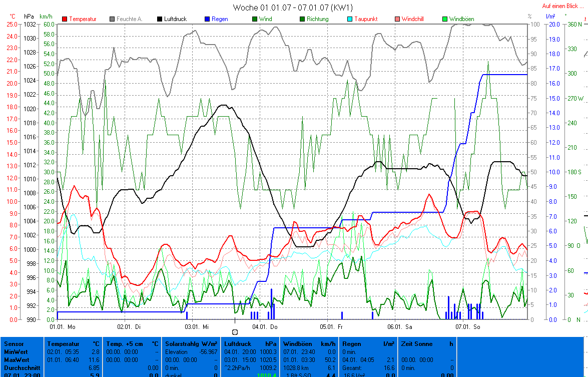
Task: Click the '04.01. Do' date label on axis
Action: tap(265, 326)
